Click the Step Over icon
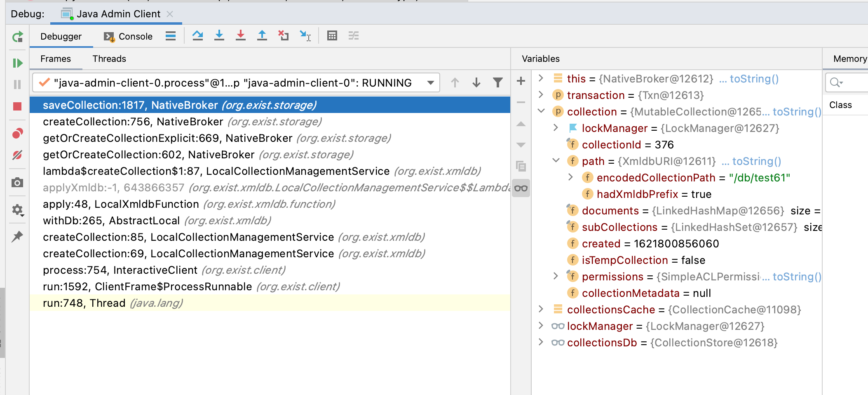 coord(198,36)
